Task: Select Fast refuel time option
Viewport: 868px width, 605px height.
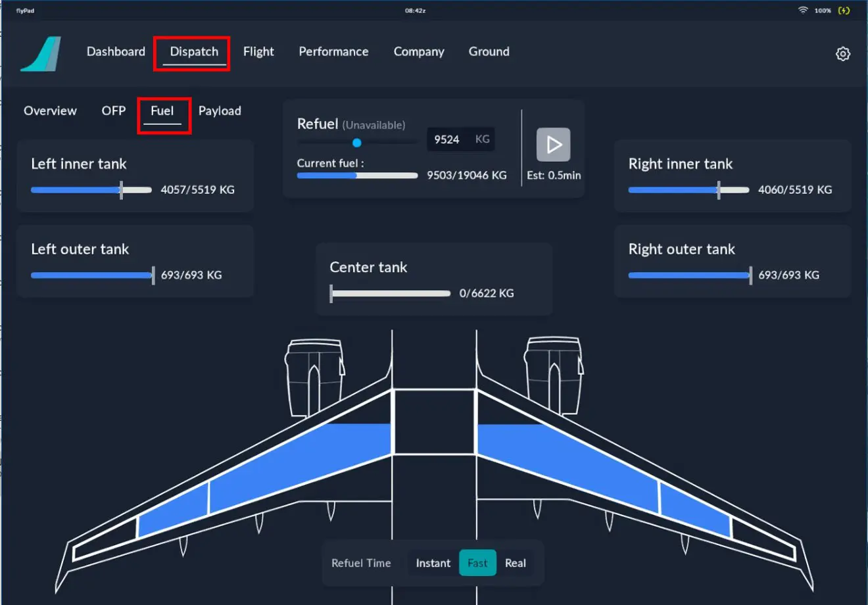Action: 477,563
